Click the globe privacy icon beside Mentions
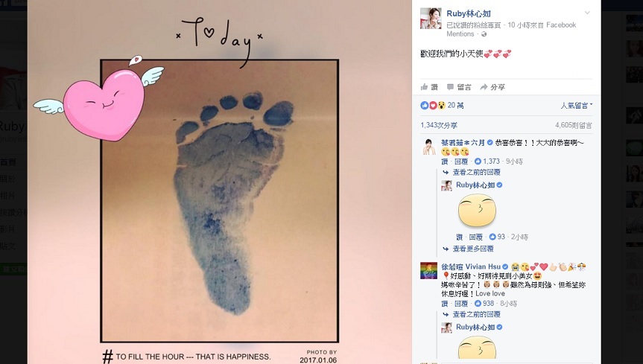 (484, 34)
